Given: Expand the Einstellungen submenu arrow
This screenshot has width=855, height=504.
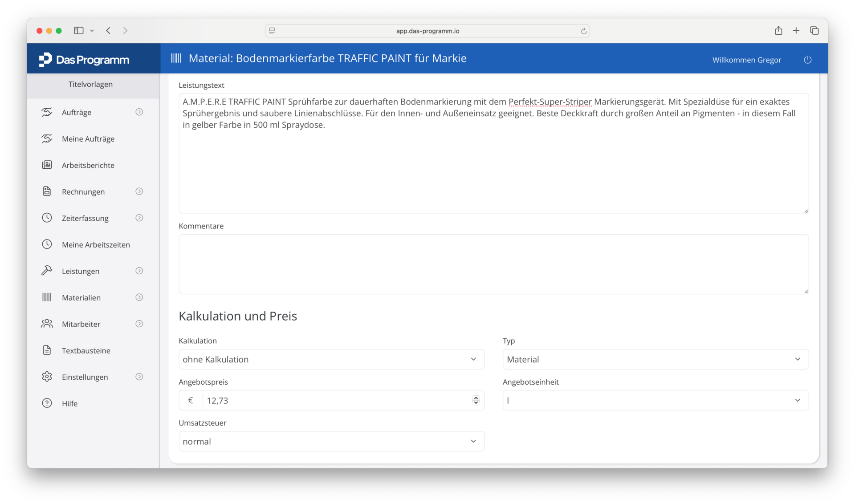Looking at the screenshot, I should tap(139, 377).
